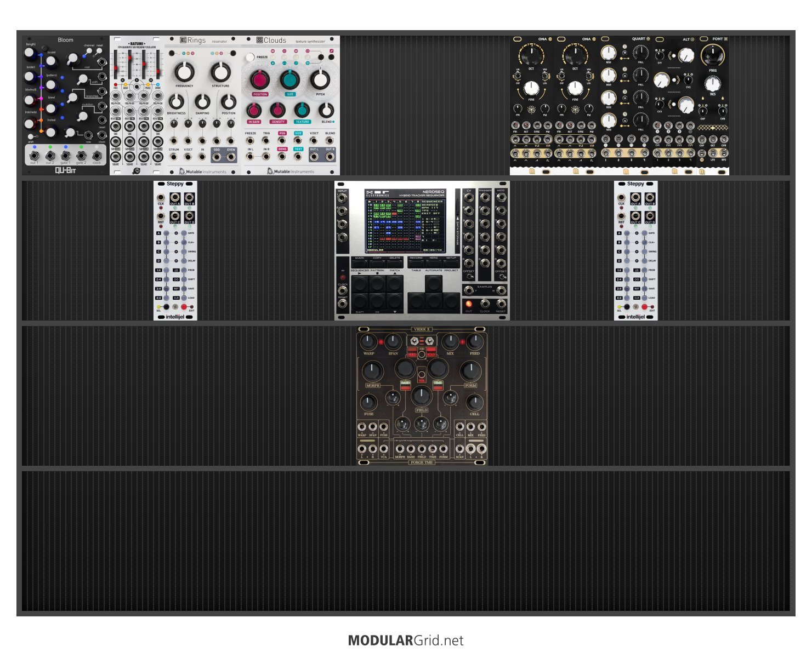Image resolution: width=812 pixels, height=652 pixels.
Task: Click the NerdSeq tracker display
Action: click(406, 226)
